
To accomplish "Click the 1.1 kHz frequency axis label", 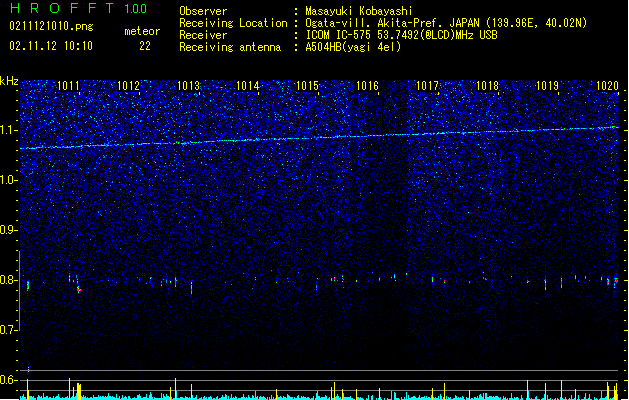I will (x=9, y=130).
